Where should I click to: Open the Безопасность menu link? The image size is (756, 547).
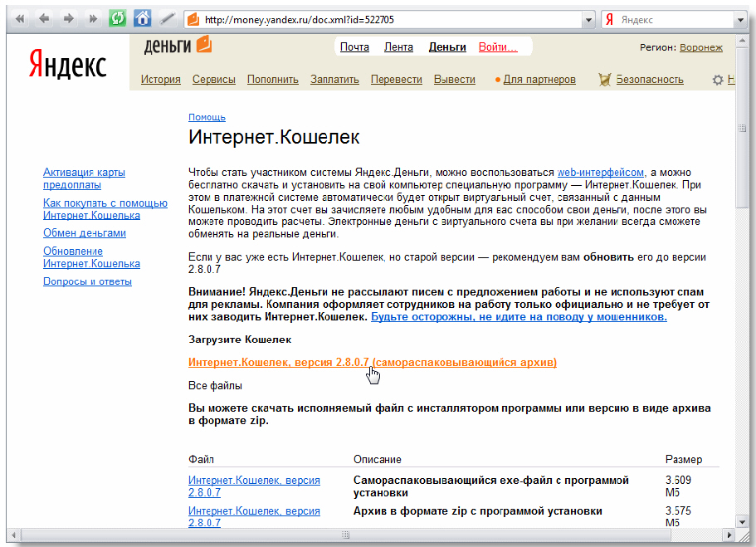[x=649, y=80]
